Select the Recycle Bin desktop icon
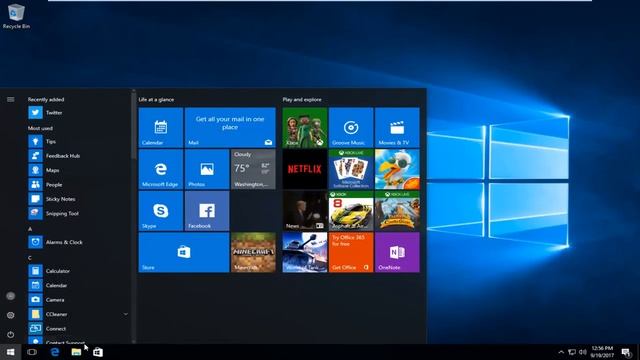640x360 pixels. point(16,16)
